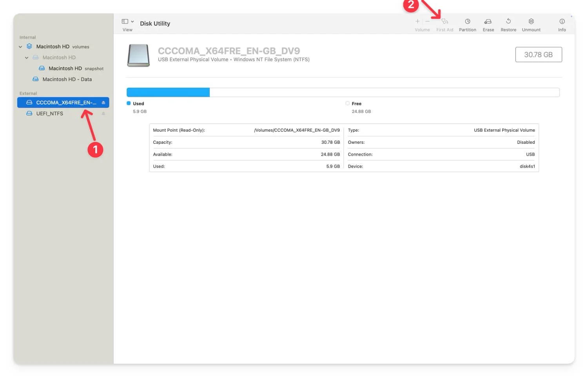Eject the UEFI_NTFS volume
The height and width of the screenshot is (377, 588).
[x=103, y=114]
